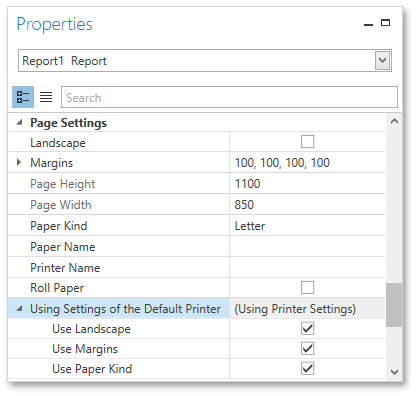The image size is (416, 396).
Task: Collapse the Page Settings category
Action: click(19, 122)
